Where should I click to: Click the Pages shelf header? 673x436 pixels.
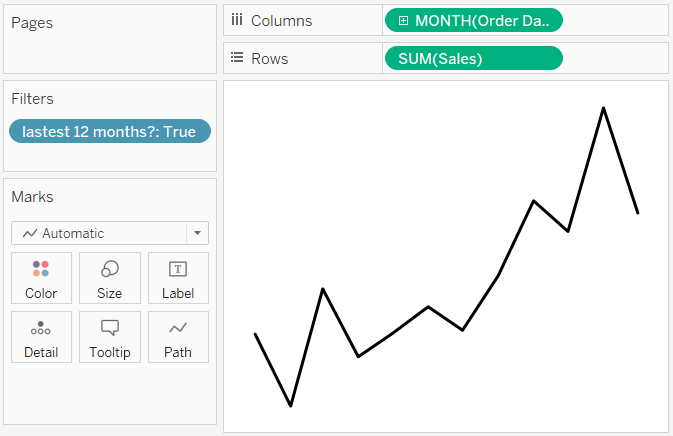pos(32,22)
